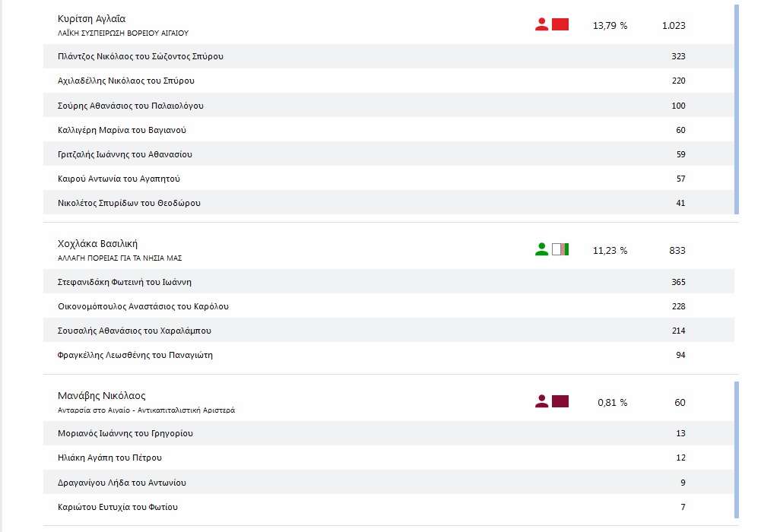Click the blue scroll bar beside the Μανάβης list
This screenshot has width=780, height=532.
[736, 450]
